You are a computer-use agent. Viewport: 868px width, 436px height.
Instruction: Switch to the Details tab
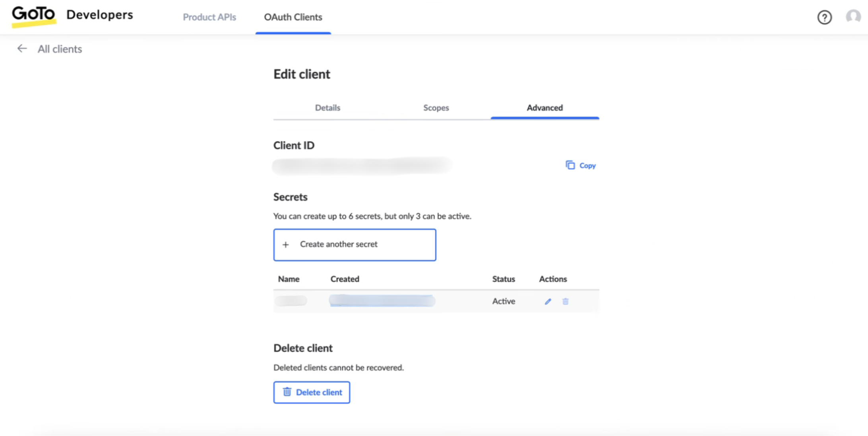click(x=327, y=108)
